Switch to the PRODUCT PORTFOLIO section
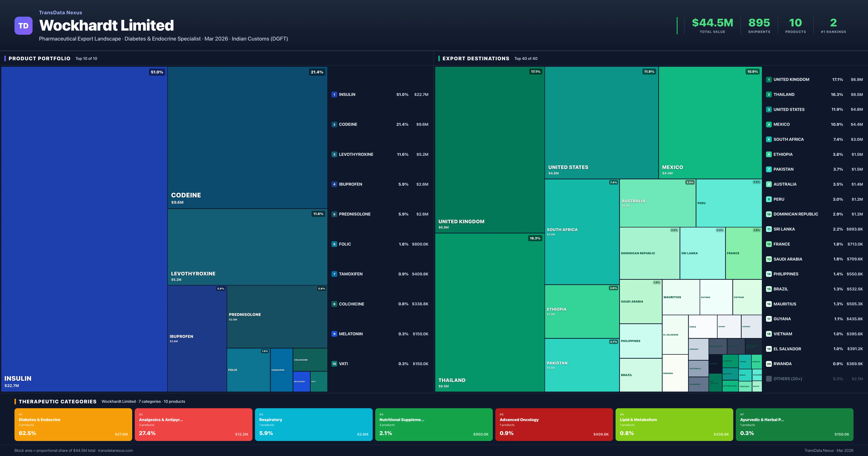The image size is (868, 456). click(x=39, y=58)
